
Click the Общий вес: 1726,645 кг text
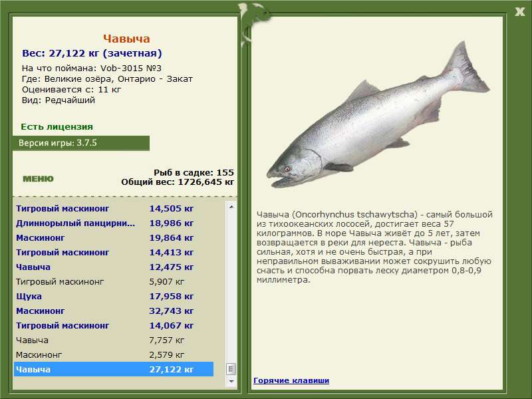click(178, 182)
